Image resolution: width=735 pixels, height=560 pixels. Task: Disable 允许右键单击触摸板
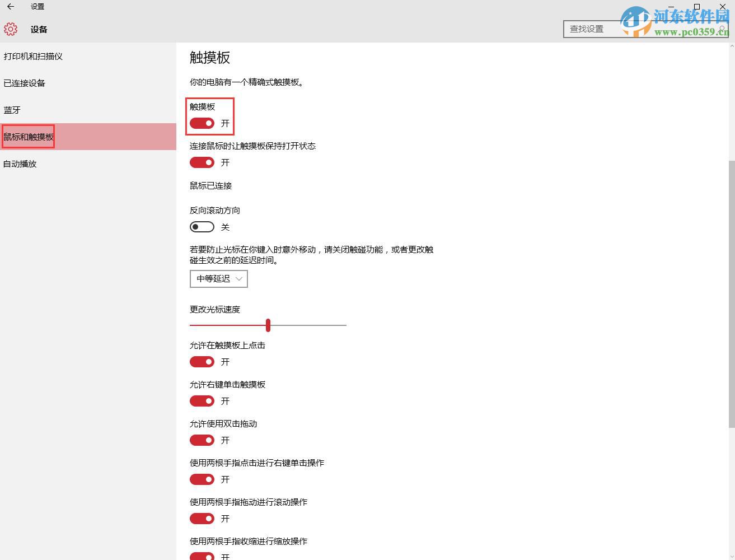click(x=202, y=401)
